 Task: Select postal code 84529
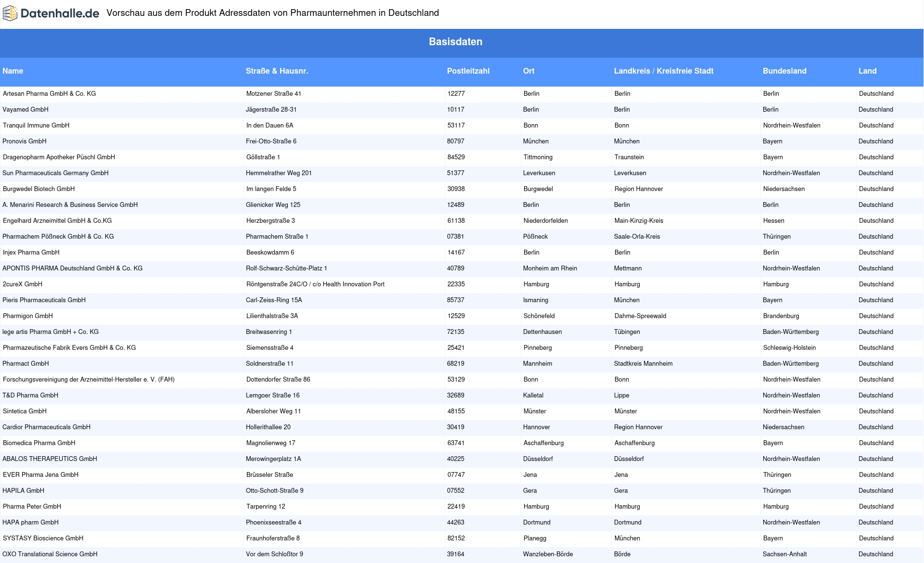pyautogui.click(x=456, y=157)
